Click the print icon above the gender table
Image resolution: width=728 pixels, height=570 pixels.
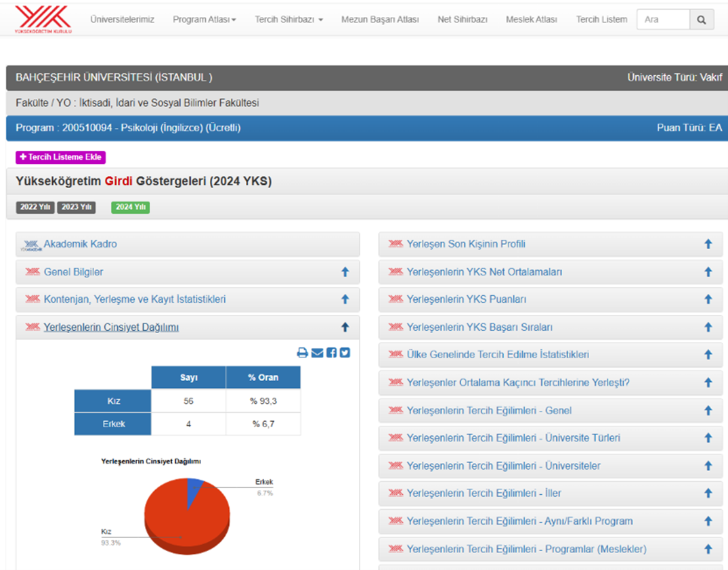point(303,353)
